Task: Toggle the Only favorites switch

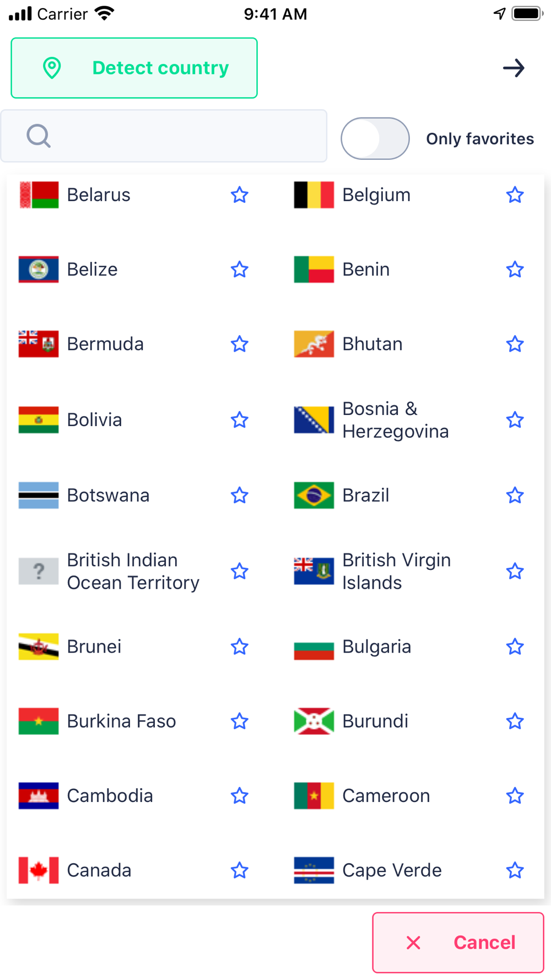Action: 375,138
